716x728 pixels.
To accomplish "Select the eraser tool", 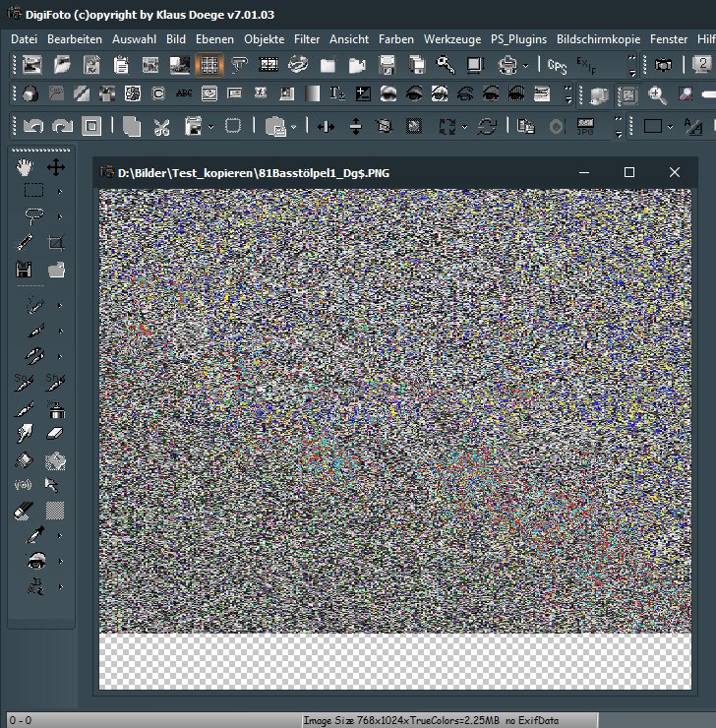I will click(x=55, y=434).
